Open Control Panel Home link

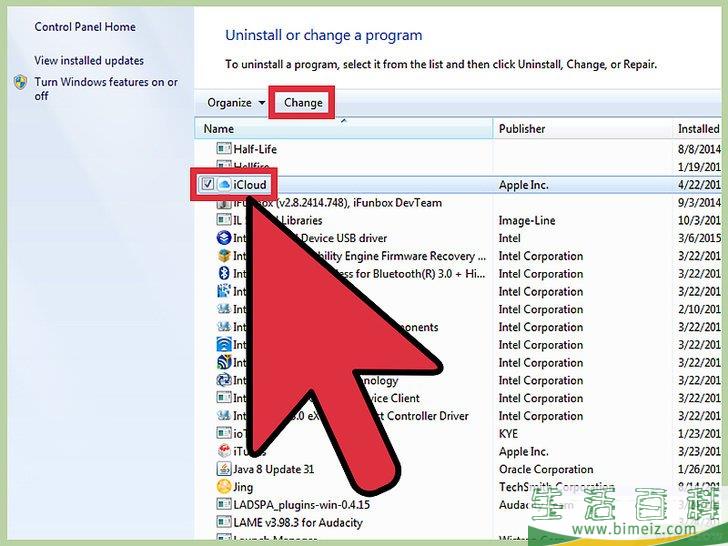coord(85,27)
